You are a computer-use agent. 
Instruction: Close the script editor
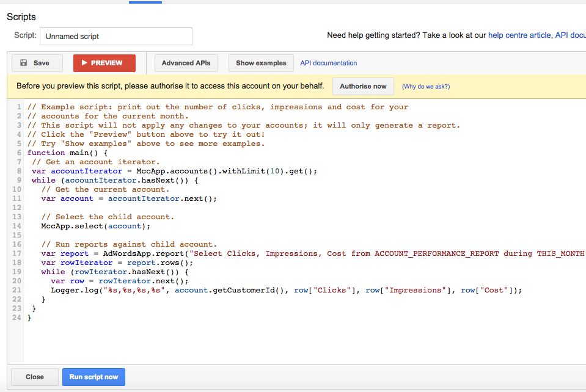coord(35,377)
